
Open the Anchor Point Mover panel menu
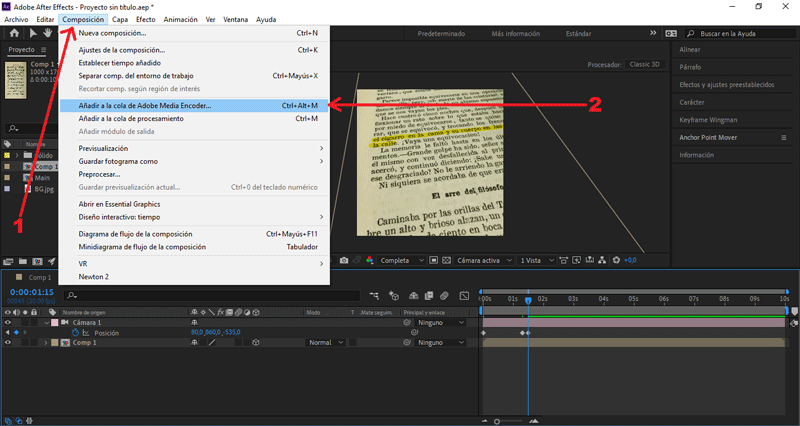click(784, 137)
